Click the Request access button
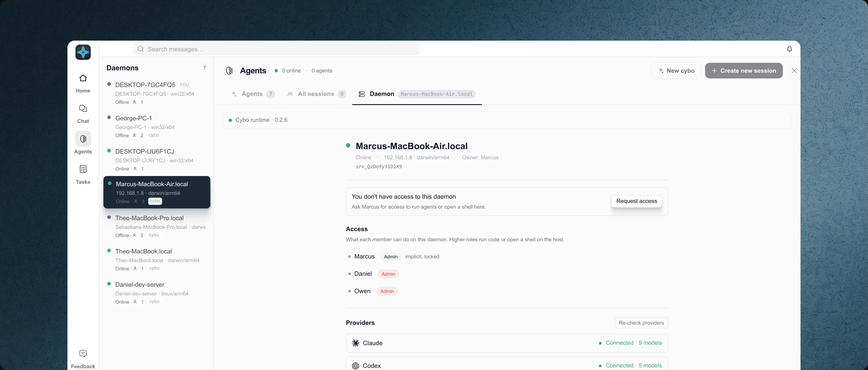The height and width of the screenshot is (370, 868). click(x=637, y=201)
